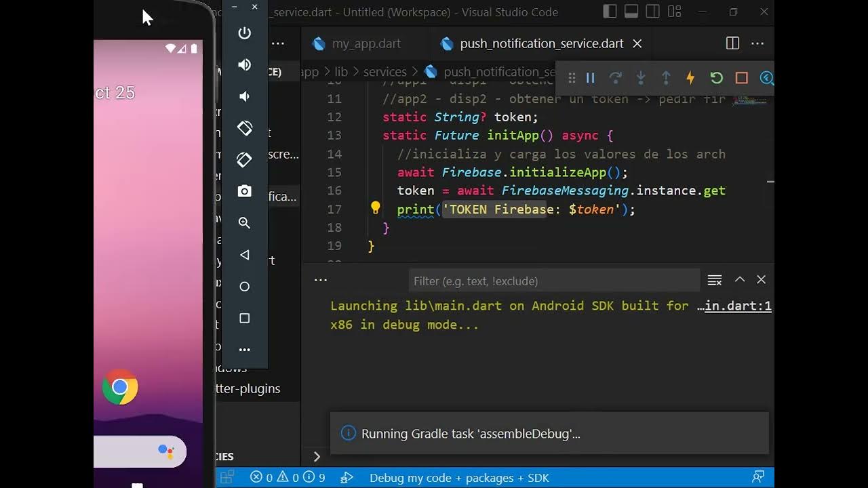Click Running Gradle task notification
868x488 pixels.
(x=549, y=434)
